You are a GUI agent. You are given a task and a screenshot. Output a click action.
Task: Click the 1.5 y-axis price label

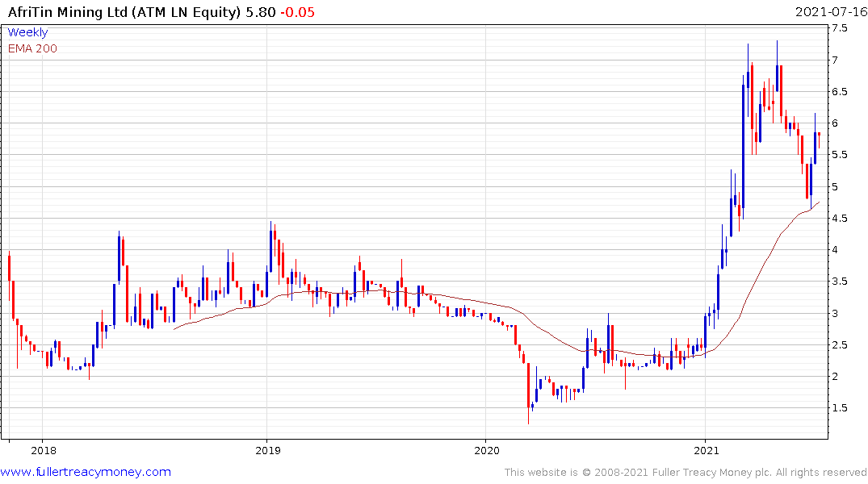839,408
